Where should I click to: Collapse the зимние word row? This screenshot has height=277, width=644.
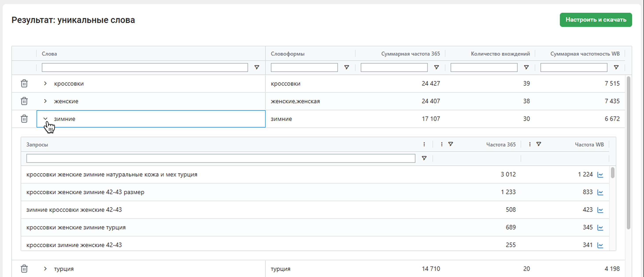pos(45,119)
